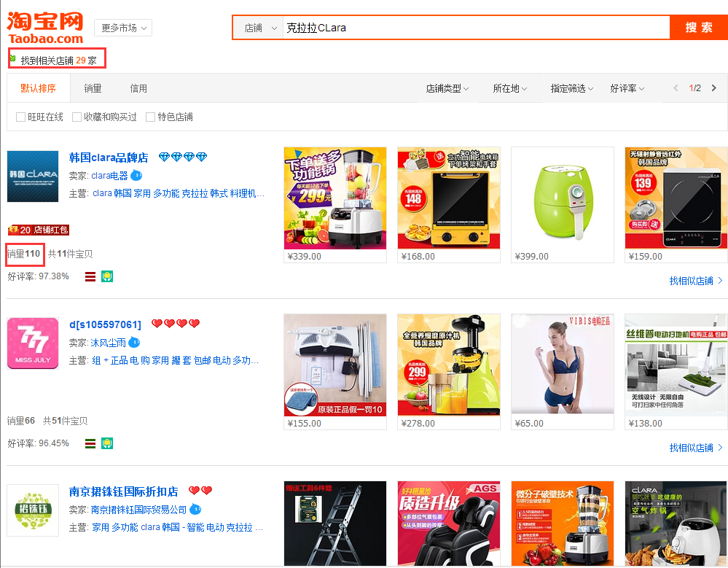
Task: Click the search field containing 克拉拉CLara
Action: (477, 28)
